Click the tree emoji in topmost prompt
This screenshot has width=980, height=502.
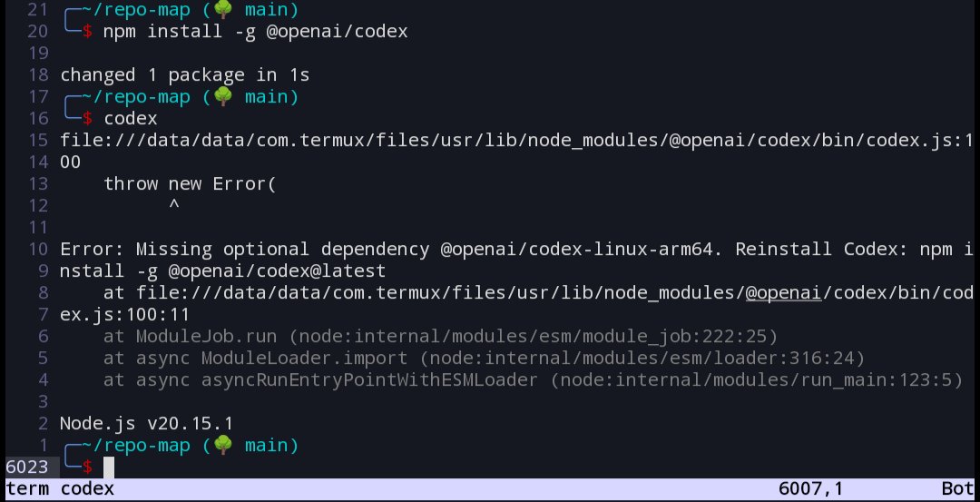pyautogui.click(x=223, y=9)
